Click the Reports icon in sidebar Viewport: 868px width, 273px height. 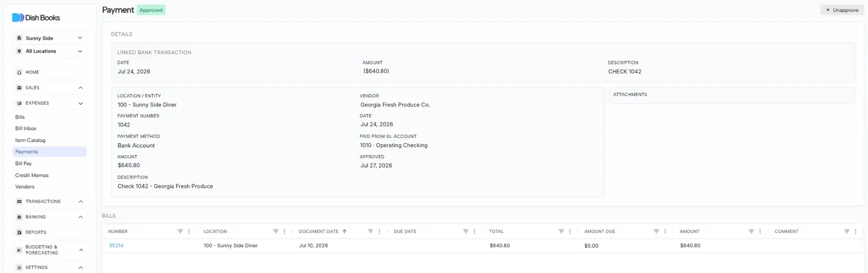click(20, 232)
